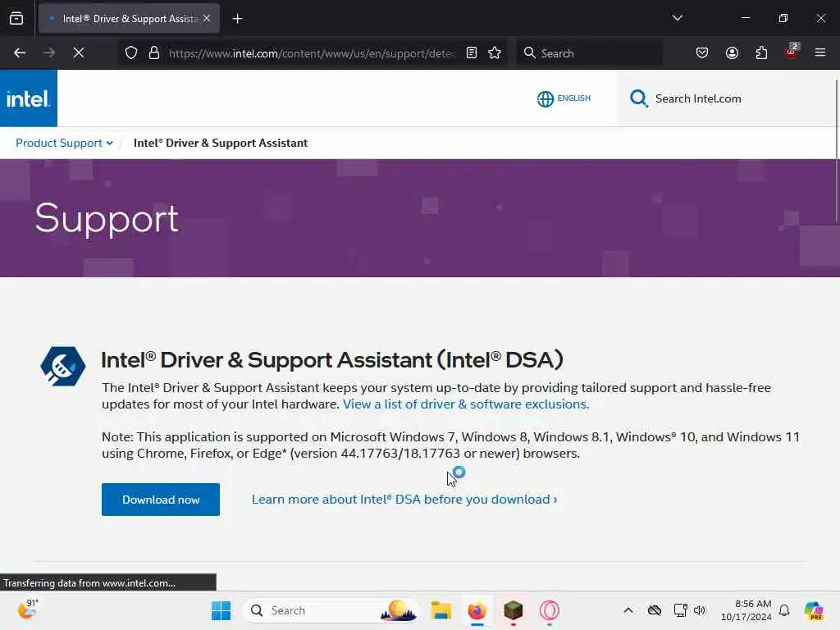Click the forward arrow navigation button
The image size is (840, 630).
(49, 52)
